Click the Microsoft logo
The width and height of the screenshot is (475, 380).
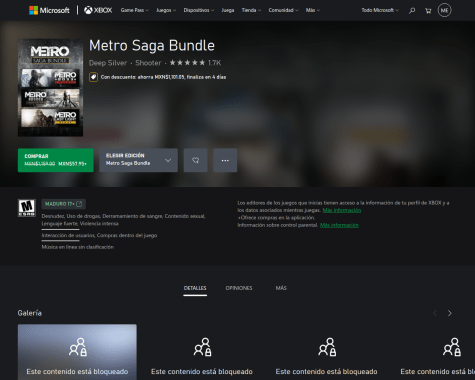[x=49, y=10]
